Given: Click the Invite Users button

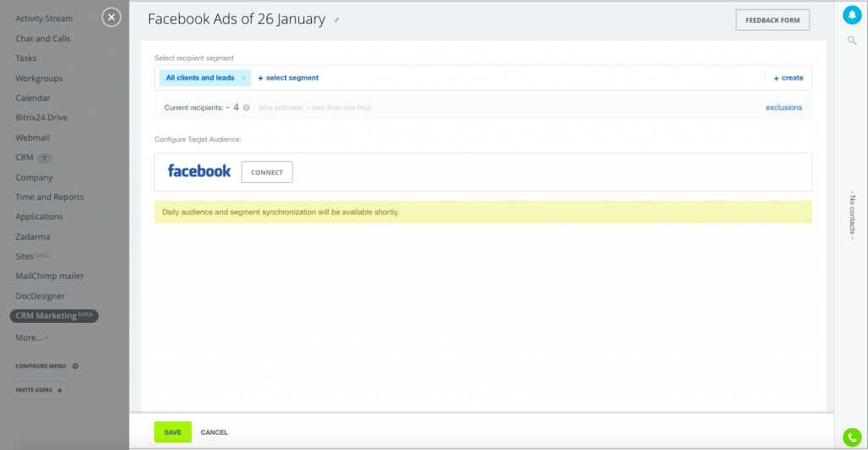Looking at the screenshot, I should tap(39, 390).
